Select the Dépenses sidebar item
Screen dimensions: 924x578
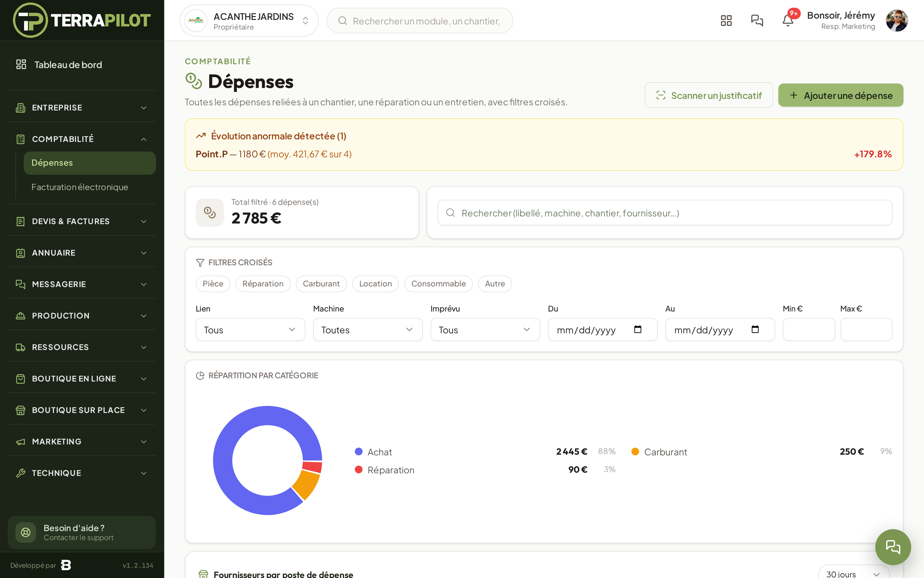pos(90,163)
